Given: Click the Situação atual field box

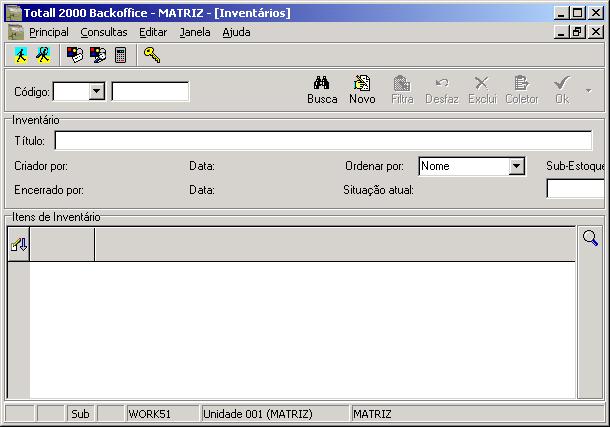Looking at the screenshot, I should click(x=575, y=189).
